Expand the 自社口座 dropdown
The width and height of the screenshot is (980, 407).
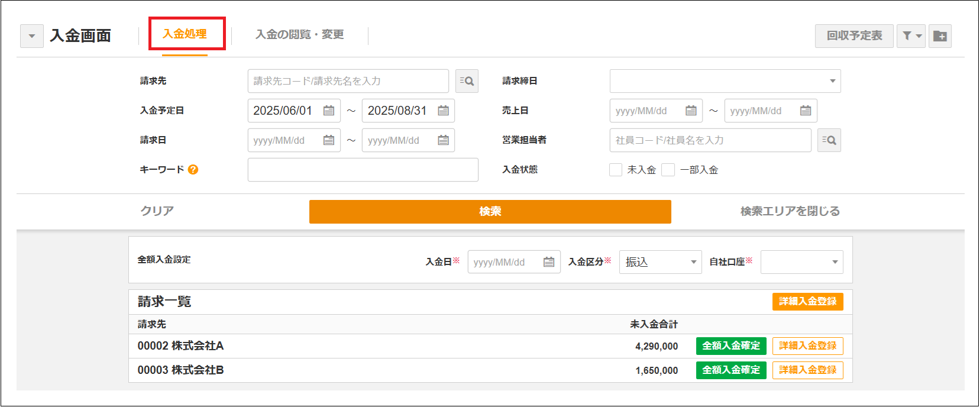click(801, 262)
